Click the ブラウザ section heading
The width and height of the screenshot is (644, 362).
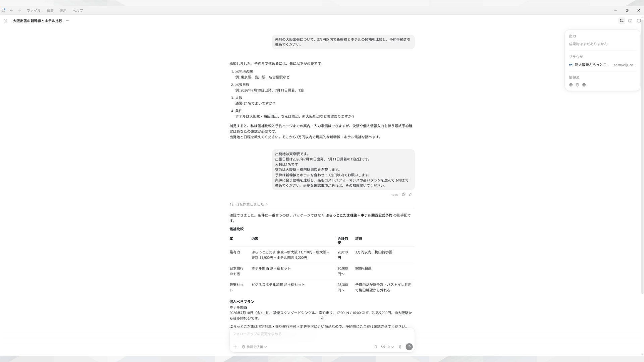(576, 57)
